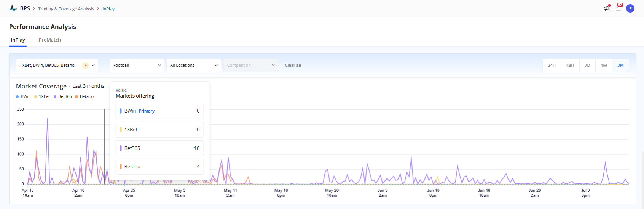Open the announcements megaphone icon
Screen dimensions: 644x209
607,8
